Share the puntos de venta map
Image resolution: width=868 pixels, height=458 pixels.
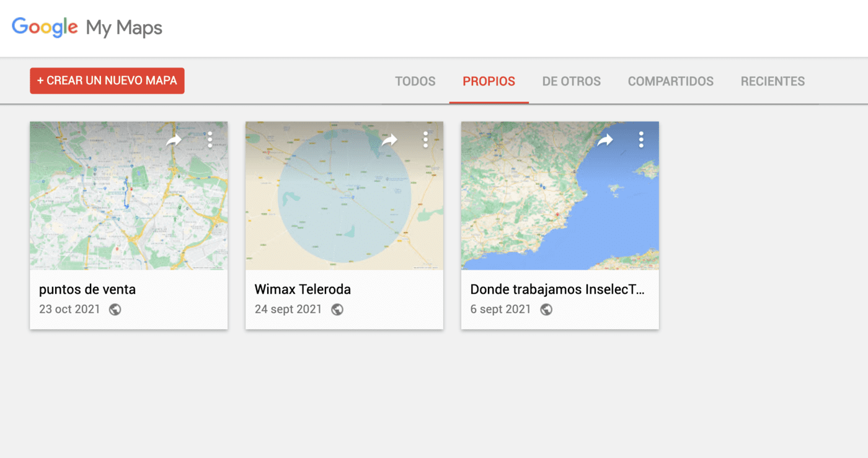point(174,140)
